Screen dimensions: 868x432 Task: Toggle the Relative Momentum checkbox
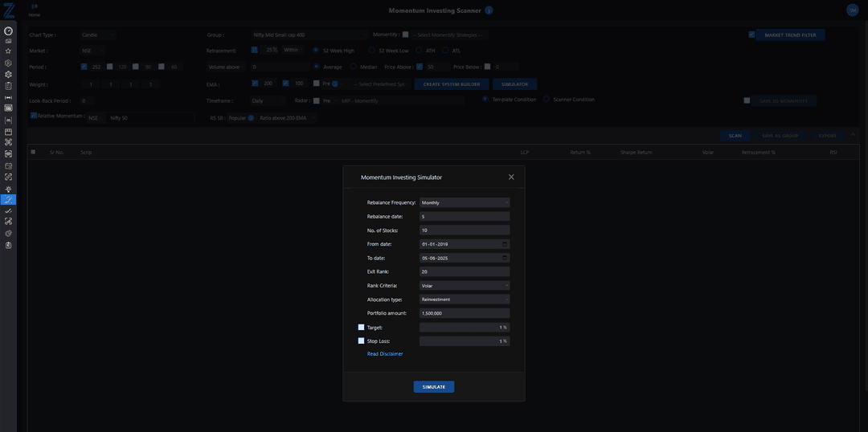[x=34, y=116]
